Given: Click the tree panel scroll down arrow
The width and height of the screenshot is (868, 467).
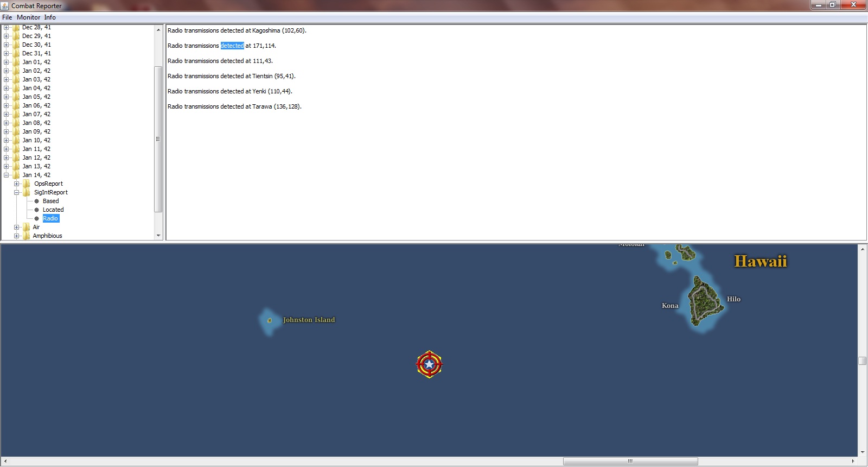Looking at the screenshot, I should coord(158,236).
